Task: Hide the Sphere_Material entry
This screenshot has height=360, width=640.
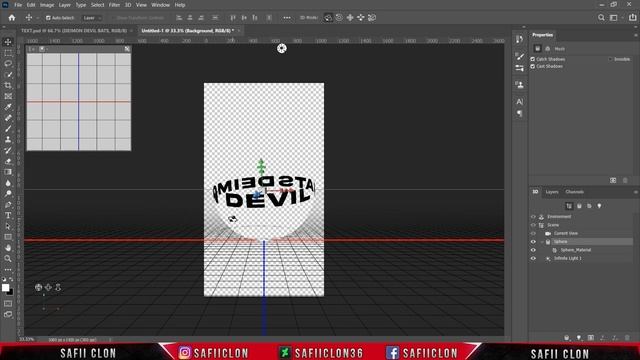Action: click(x=533, y=250)
